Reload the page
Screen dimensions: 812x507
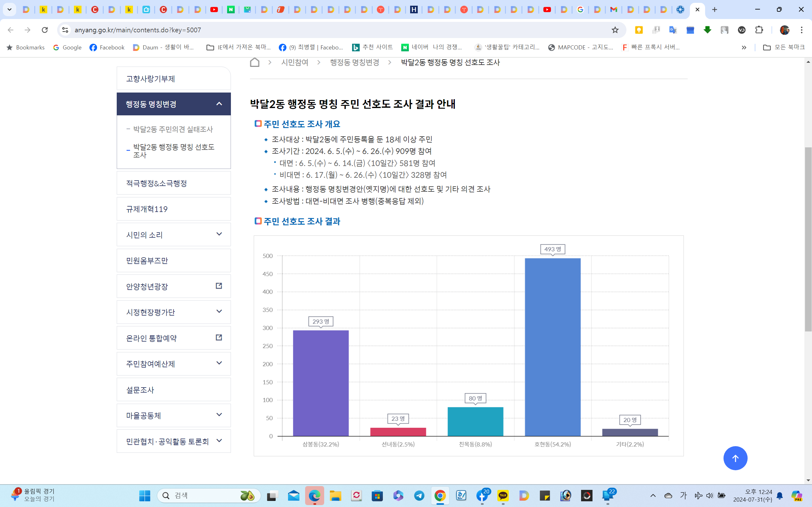(45, 30)
